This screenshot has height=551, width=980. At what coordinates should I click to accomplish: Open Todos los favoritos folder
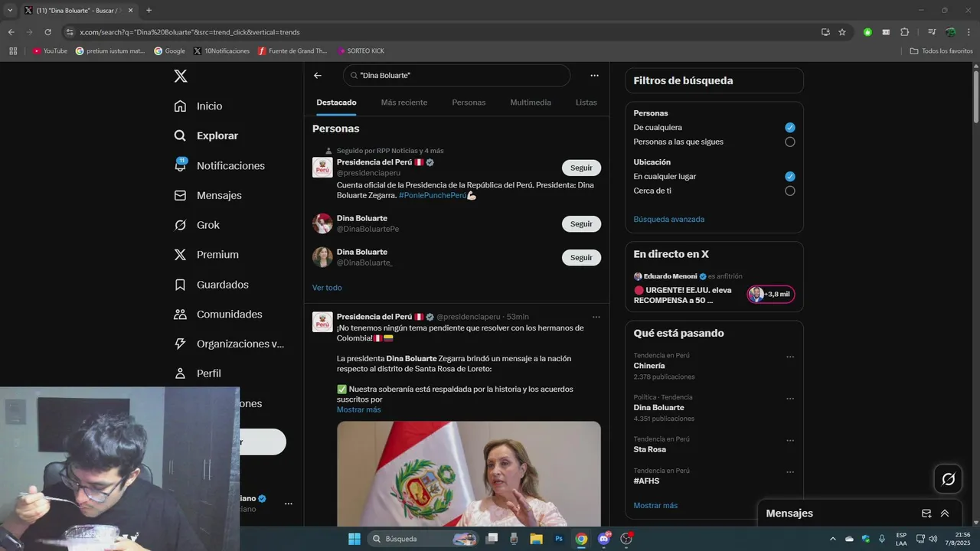(x=941, y=51)
